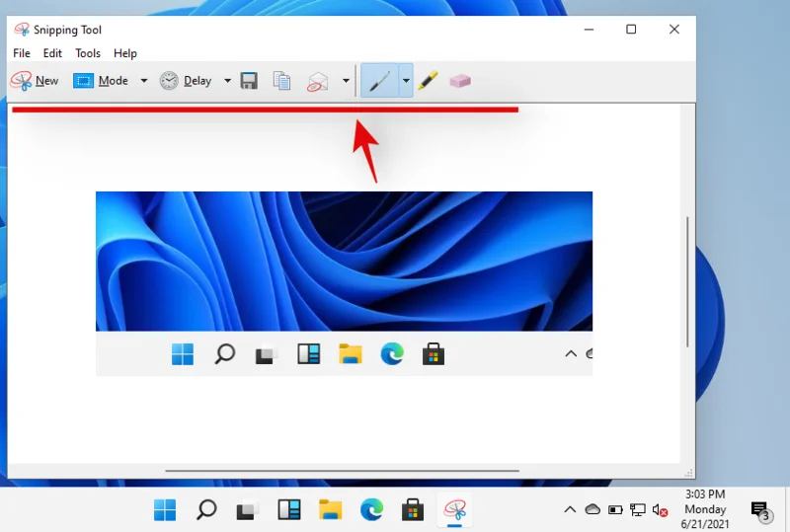
Task: Open Widgets from the taskbar
Action: [289, 510]
